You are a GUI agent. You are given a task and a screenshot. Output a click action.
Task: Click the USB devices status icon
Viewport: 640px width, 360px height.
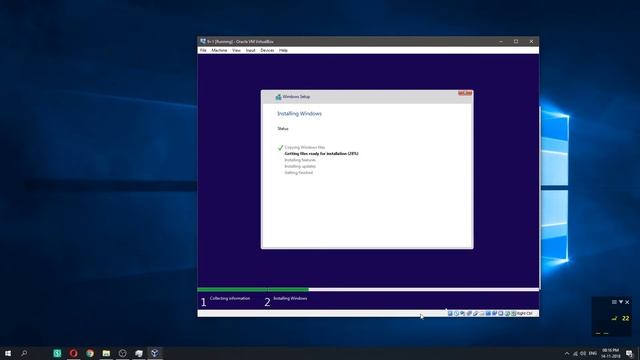point(476,313)
